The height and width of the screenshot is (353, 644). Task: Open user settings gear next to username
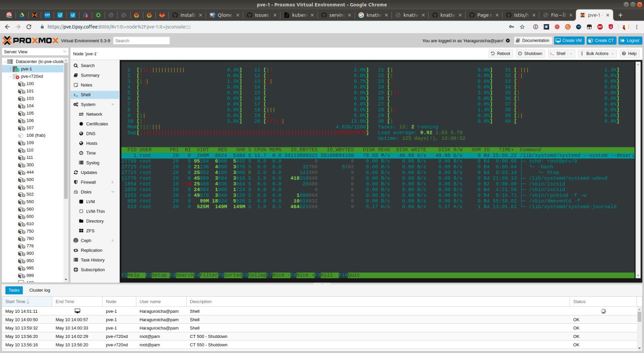click(x=508, y=41)
